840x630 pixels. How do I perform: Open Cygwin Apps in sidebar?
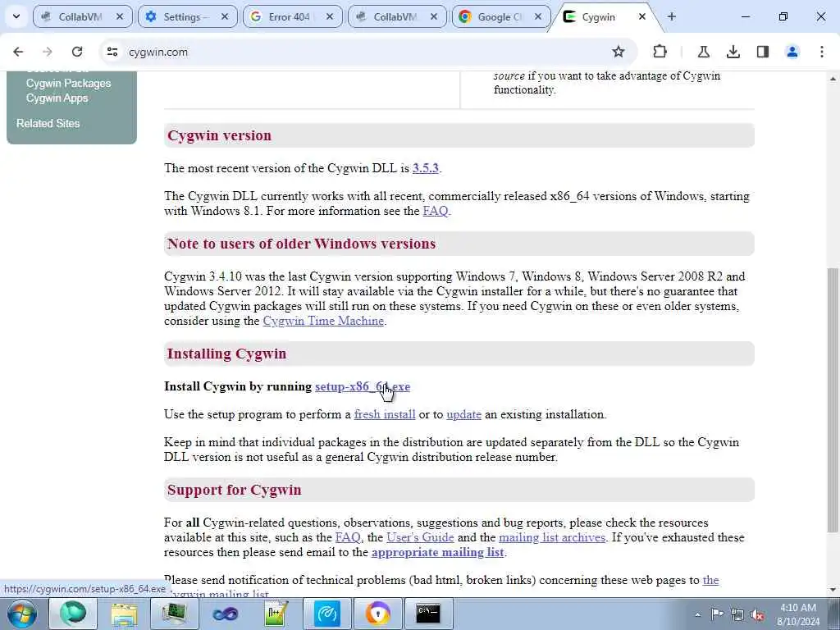[x=57, y=98]
